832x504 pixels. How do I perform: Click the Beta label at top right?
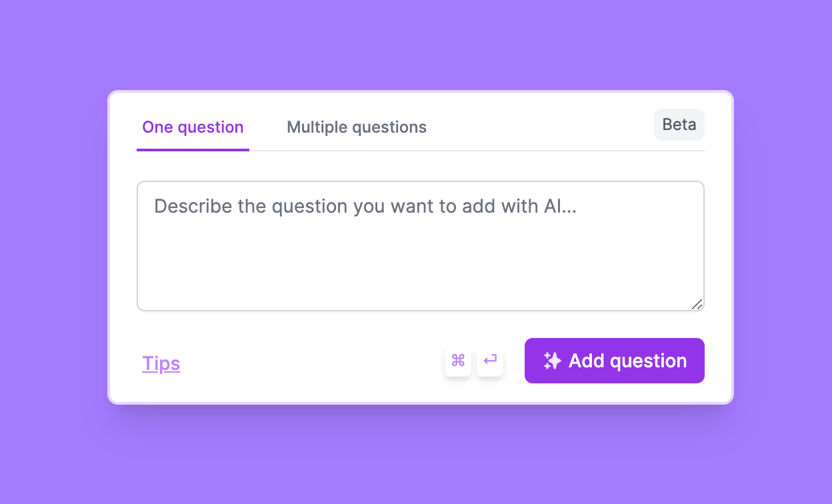click(x=679, y=124)
